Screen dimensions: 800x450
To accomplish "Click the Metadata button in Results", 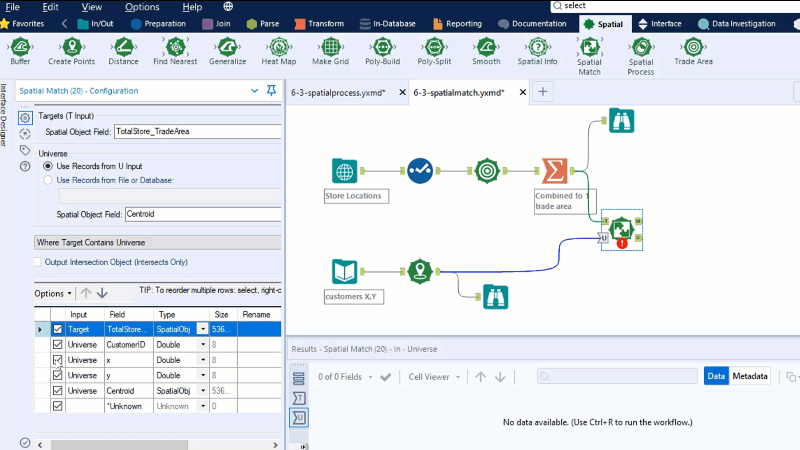I will tap(749, 376).
